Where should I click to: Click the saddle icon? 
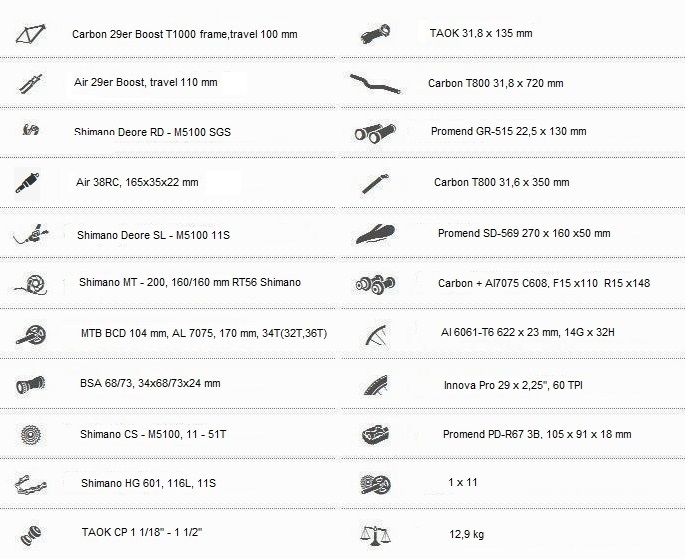click(375, 234)
